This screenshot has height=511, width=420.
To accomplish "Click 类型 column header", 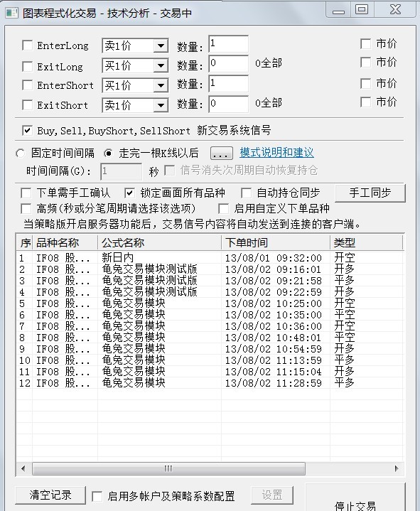I will (x=367, y=242).
